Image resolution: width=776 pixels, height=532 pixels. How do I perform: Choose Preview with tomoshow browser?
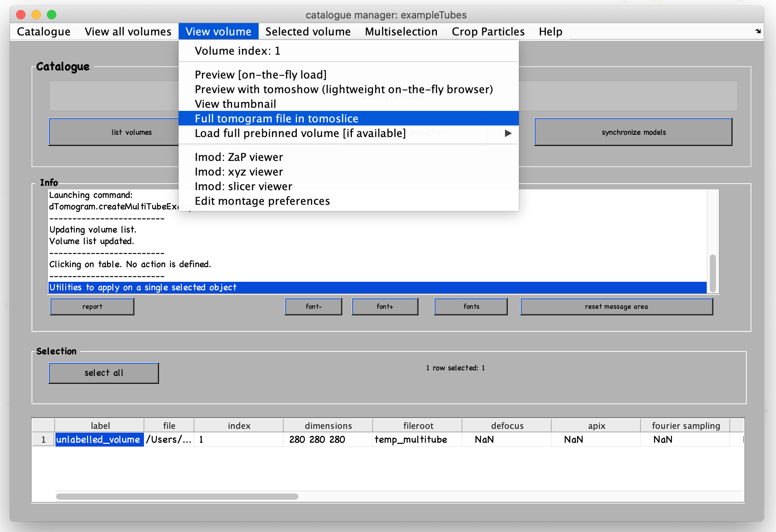(x=349, y=89)
